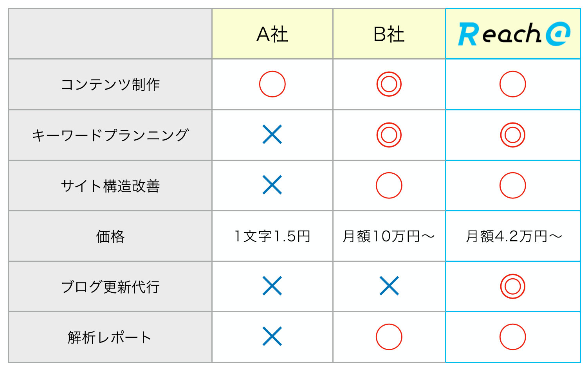This screenshot has height=371, width=588.
Task: Click B社's circle for サイト構造改善
Action: click(389, 185)
